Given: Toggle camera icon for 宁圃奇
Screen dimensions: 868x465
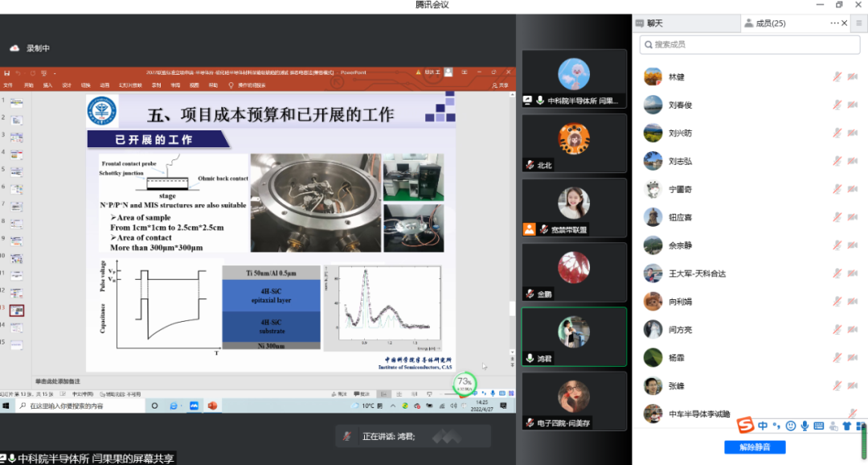Looking at the screenshot, I should pos(853,189).
